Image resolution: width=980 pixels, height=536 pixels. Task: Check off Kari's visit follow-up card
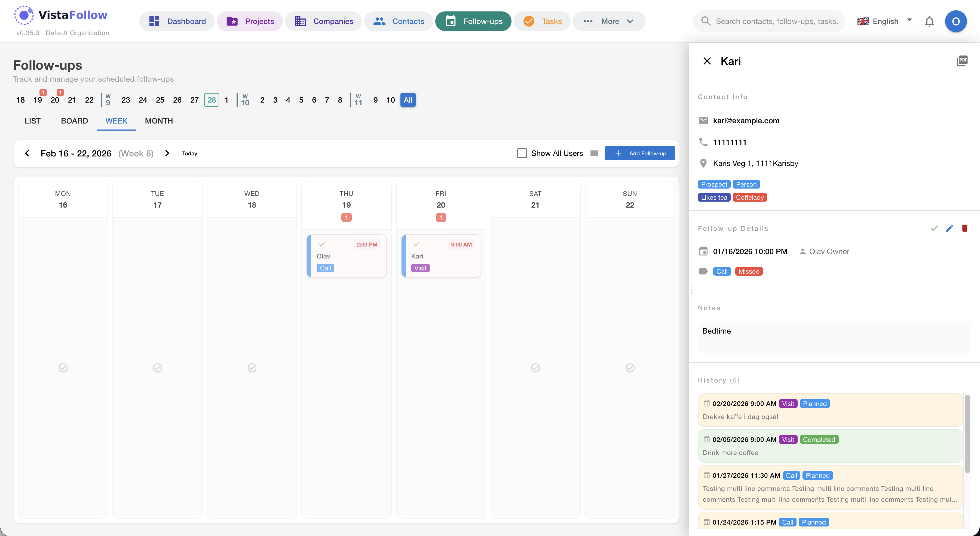416,244
